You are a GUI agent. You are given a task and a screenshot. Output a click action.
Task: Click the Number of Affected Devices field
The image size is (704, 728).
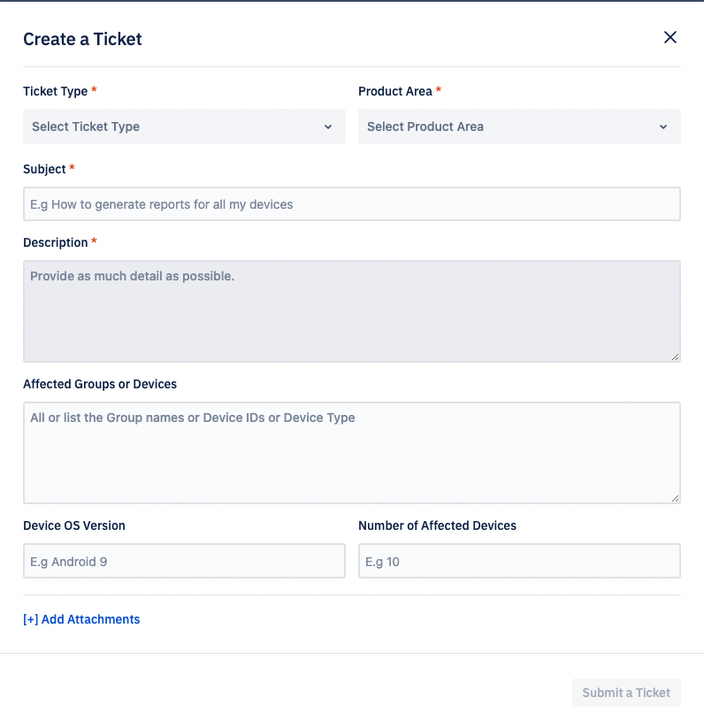point(518,560)
